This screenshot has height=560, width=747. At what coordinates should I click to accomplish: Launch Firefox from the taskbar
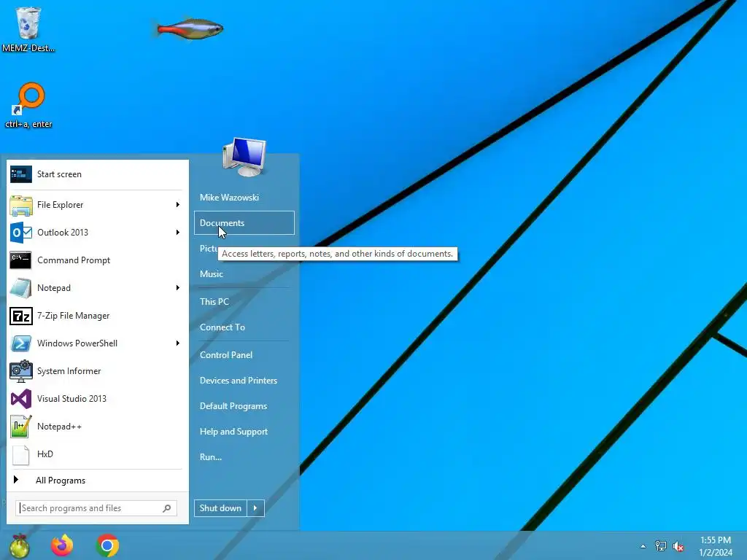(63, 545)
